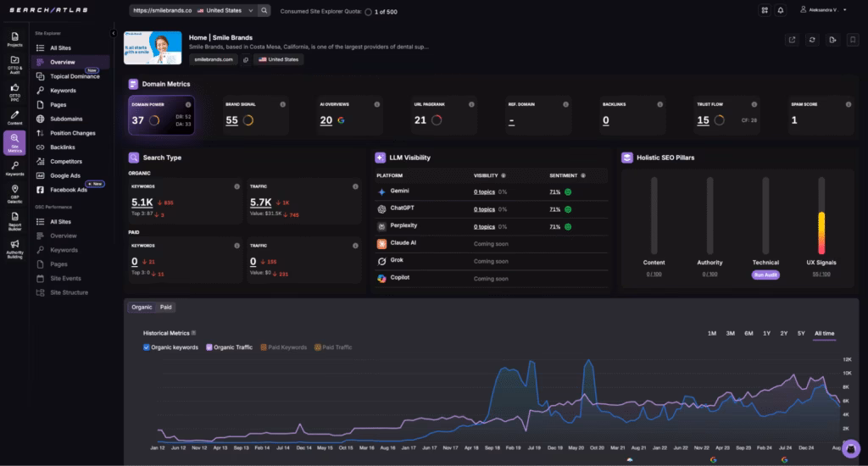Open the GBP Galactic sidebar icon
This screenshot has width=868, height=466.
click(x=14, y=192)
